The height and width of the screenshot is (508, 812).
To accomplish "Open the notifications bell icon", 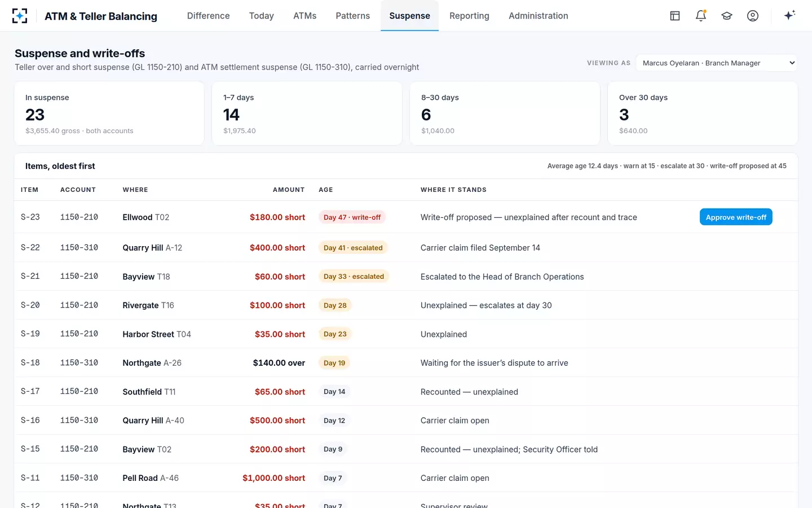I will (x=701, y=16).
